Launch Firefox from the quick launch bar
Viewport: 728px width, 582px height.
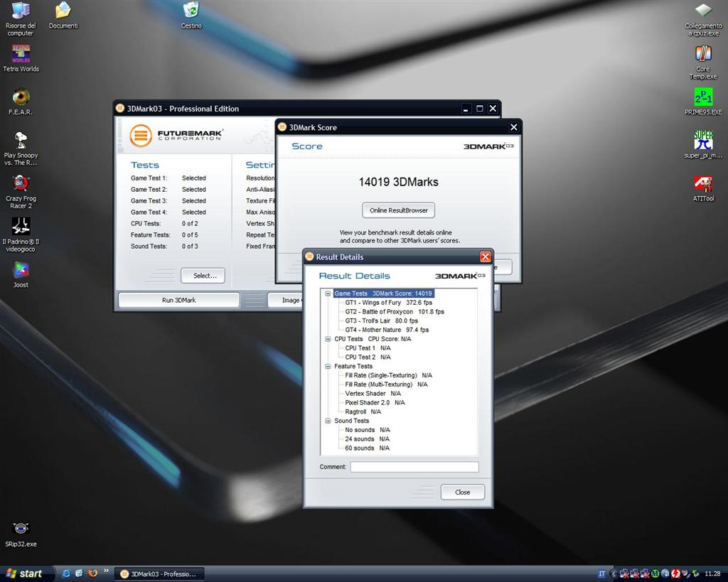(93, 573)
